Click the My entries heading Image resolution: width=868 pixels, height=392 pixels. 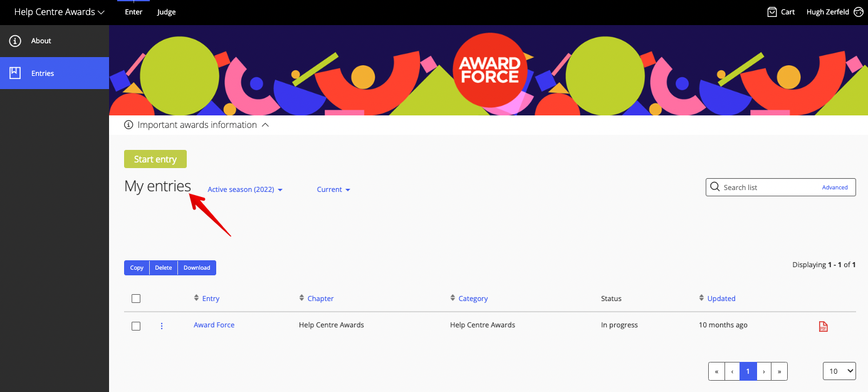pyautogui.click(x=158, y=186)
